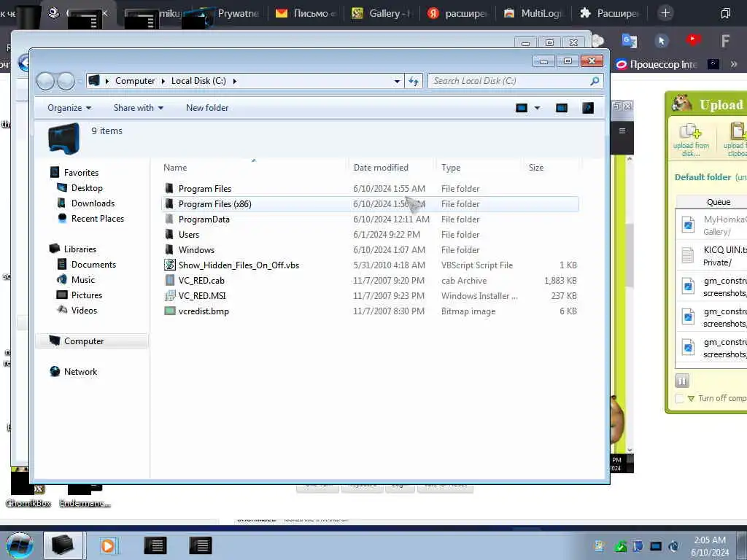The height and width of the screenshot is (560, 747).
Task: Switch to the Расширения browser tab
Action: point(609,13)
